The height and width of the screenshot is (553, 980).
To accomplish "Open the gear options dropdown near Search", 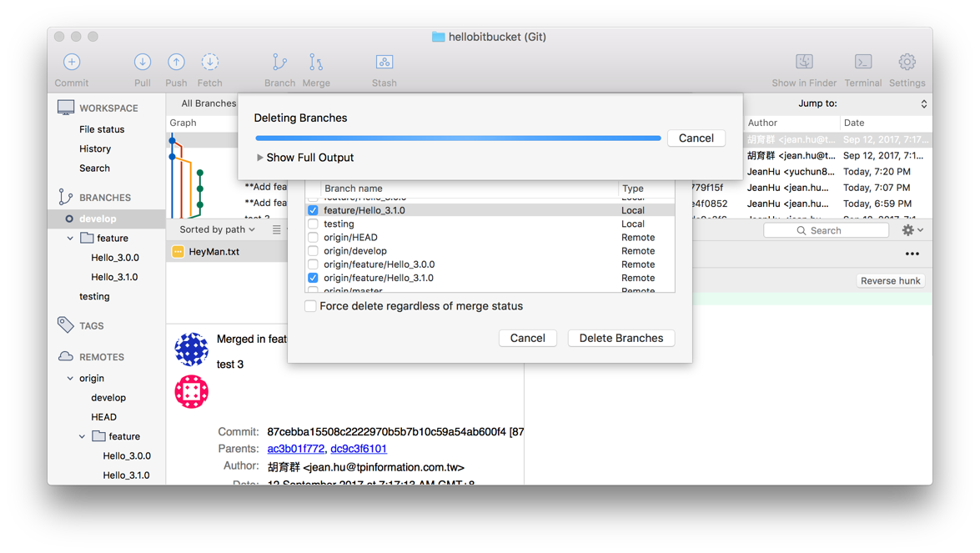I will (912, 230).
